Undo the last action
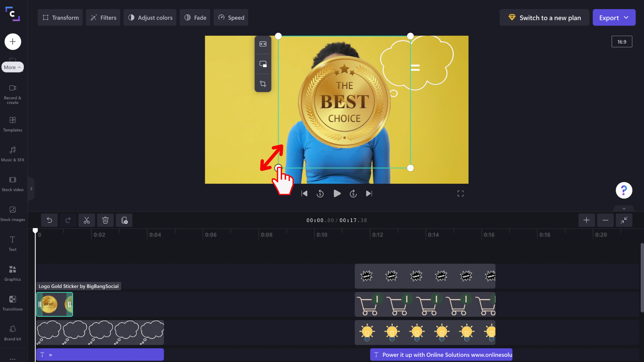Image resolution: width=644 pixels, height=362 pixels. [49, 220]
